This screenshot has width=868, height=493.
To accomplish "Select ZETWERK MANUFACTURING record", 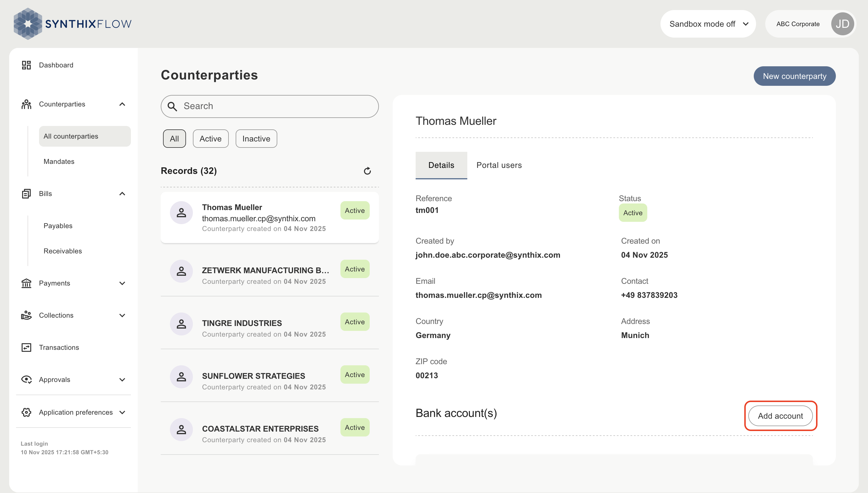I will (x=270, y=271).
